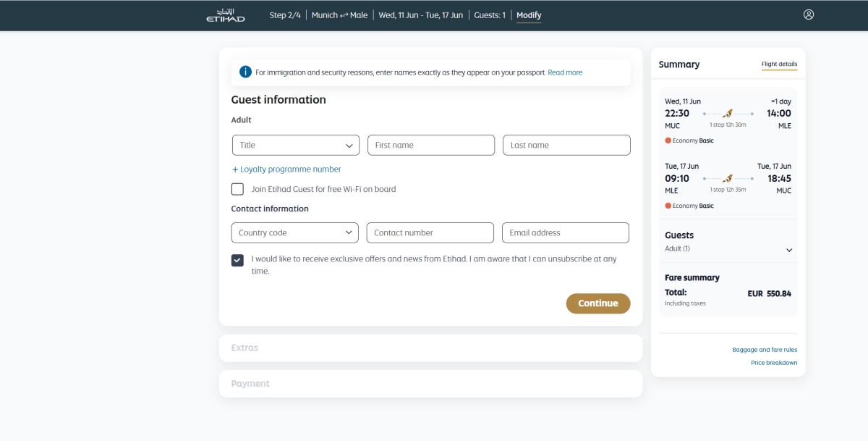Uncheck exclusive offers and news checkbox
Viewport: 868px width, 441px height.
pyautogui.click(x=237, y=260)
